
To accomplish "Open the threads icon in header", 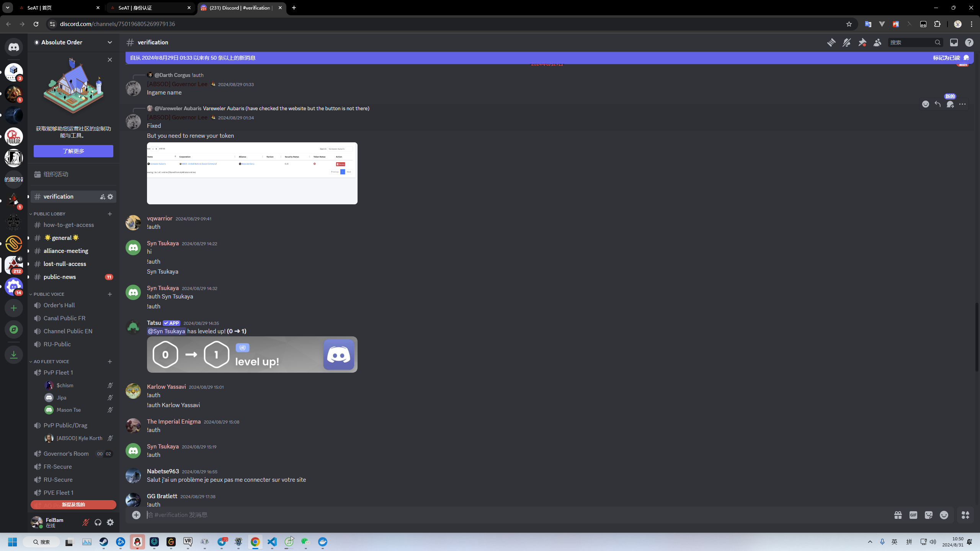I will coord(831,42).
